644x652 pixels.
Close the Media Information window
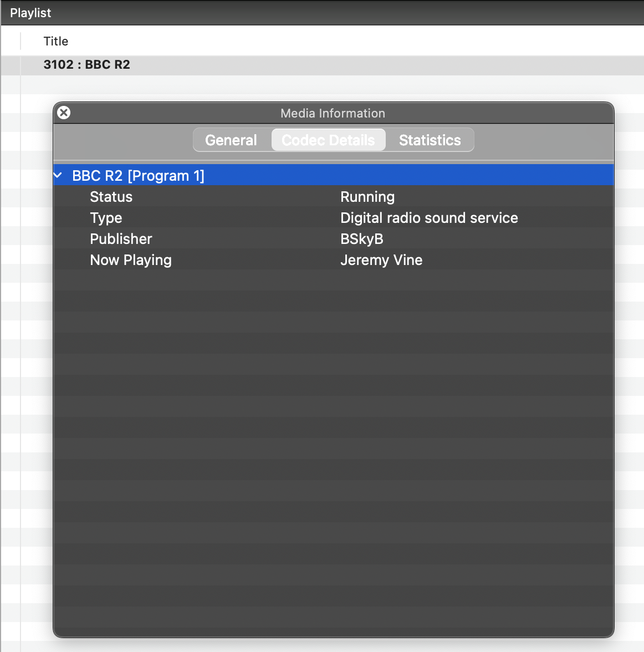click(x=64, y=113)
